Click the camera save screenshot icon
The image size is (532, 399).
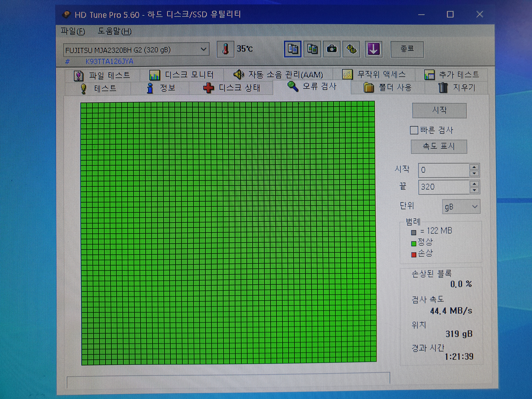(x=332, y=49)
